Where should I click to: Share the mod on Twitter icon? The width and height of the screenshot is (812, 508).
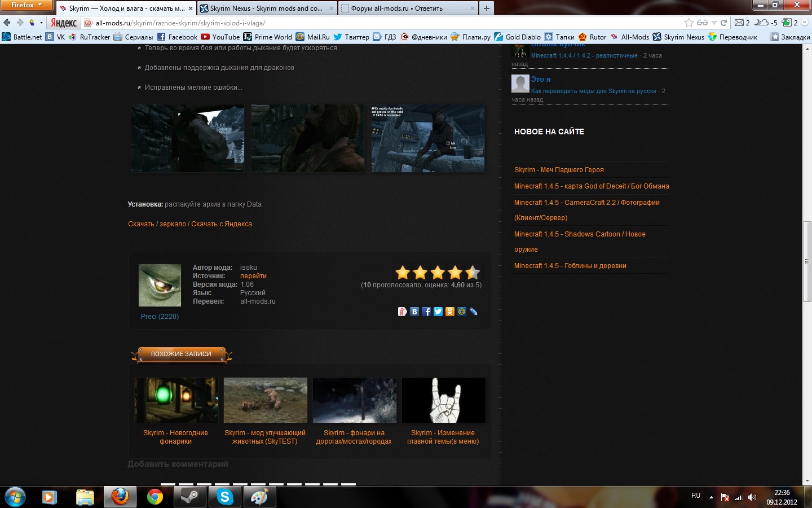[x=438, y=312]
